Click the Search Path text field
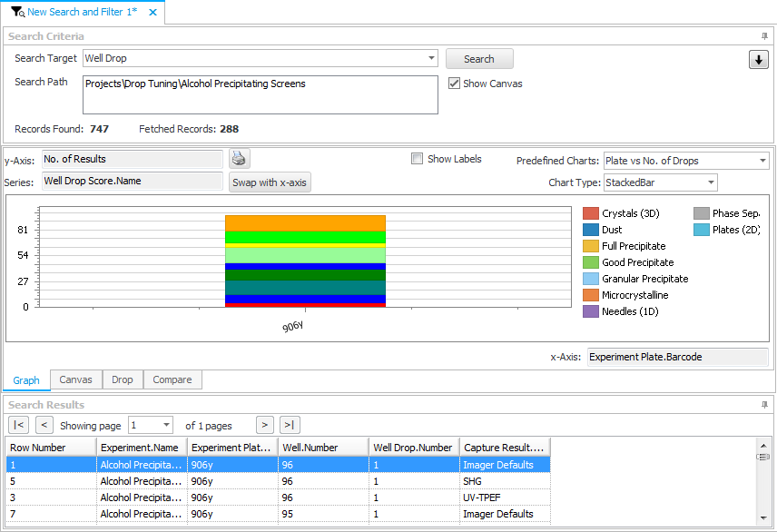The width and height of the screenshot is (777, 532). [261, 94]
